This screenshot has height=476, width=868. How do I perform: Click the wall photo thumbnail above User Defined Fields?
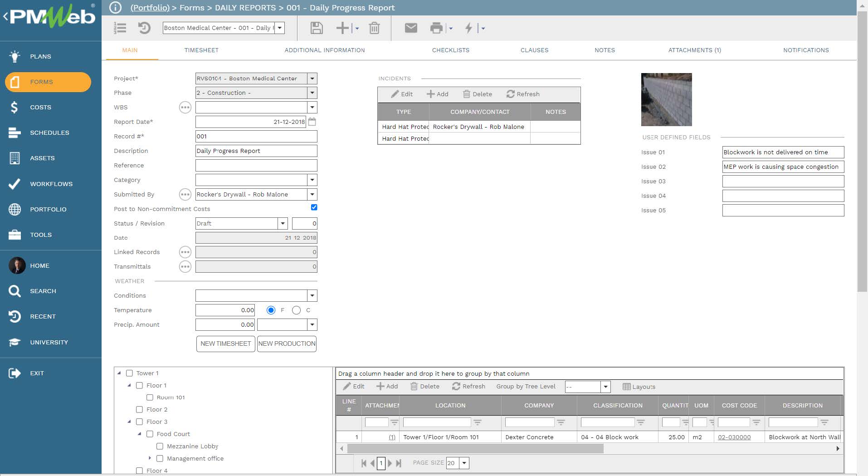666,99
